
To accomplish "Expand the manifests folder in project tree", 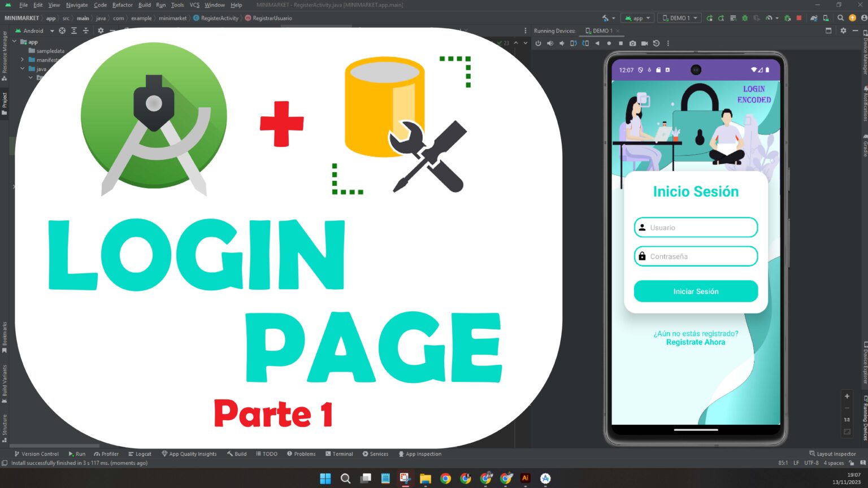I will (x=23, y=60).
